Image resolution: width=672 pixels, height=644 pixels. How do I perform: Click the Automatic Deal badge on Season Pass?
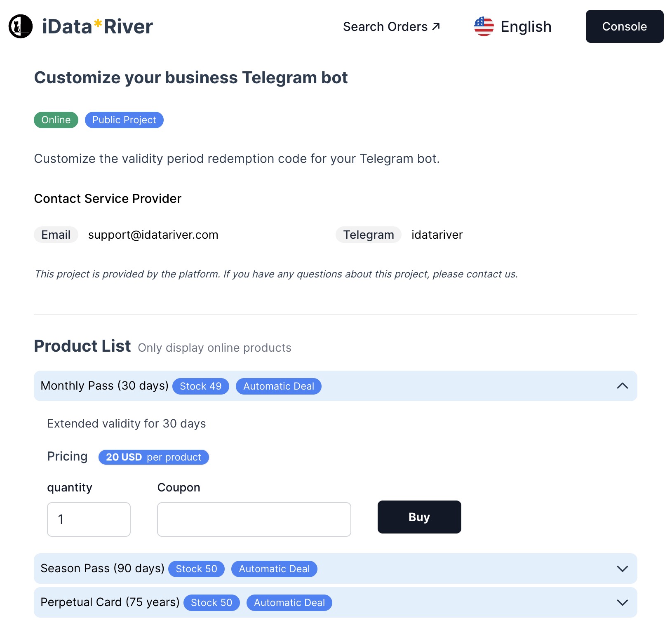coord(274,569)
